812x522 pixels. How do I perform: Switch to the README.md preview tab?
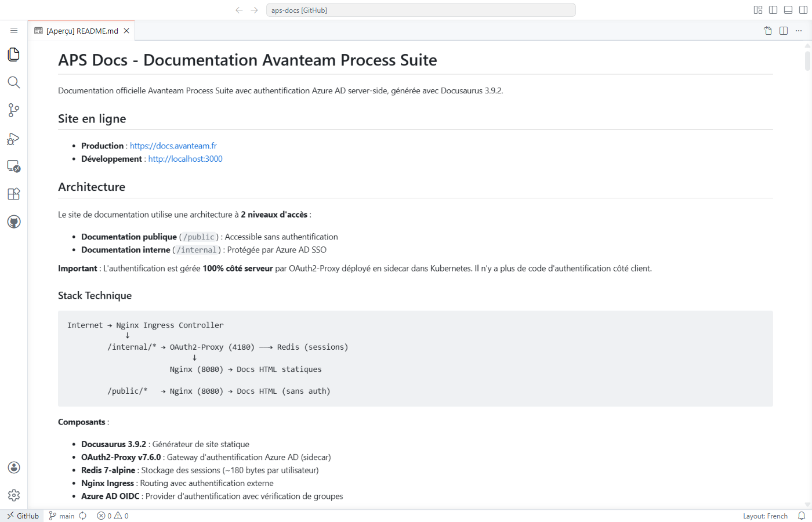[x=81, y=30]
